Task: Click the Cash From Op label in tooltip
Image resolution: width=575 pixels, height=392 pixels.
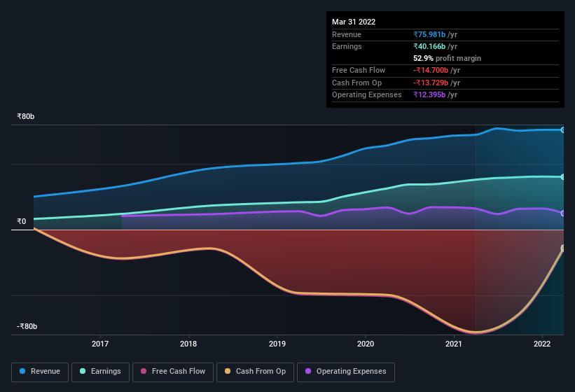Action: coord(356,83)
